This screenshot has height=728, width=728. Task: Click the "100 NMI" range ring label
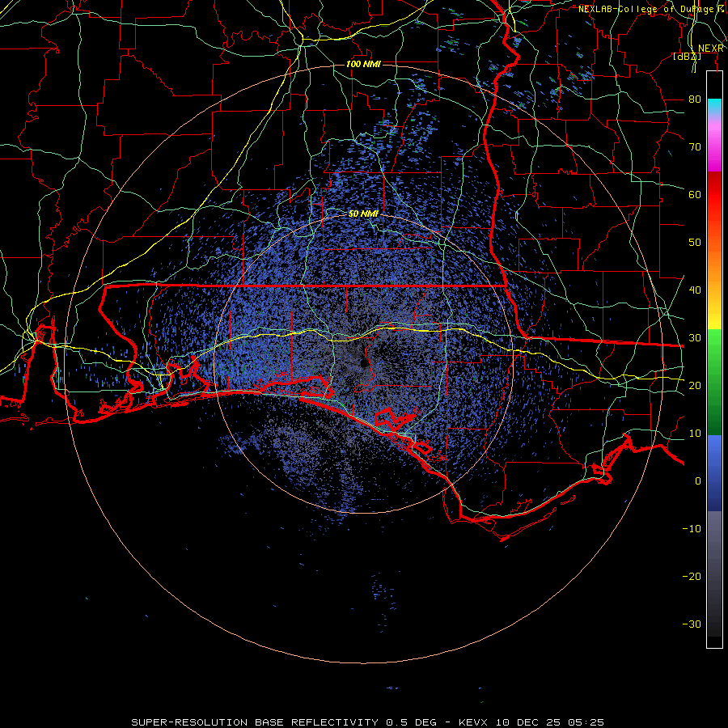(363, 64)
